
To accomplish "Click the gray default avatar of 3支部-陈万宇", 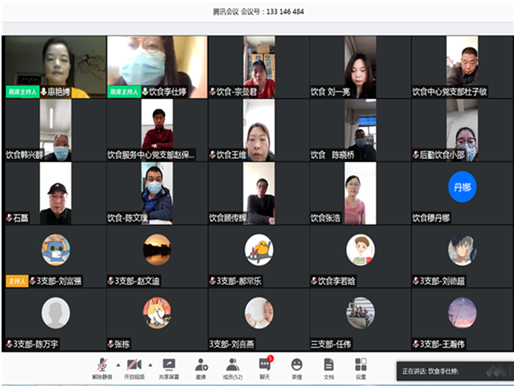I will tap(56, 313).
